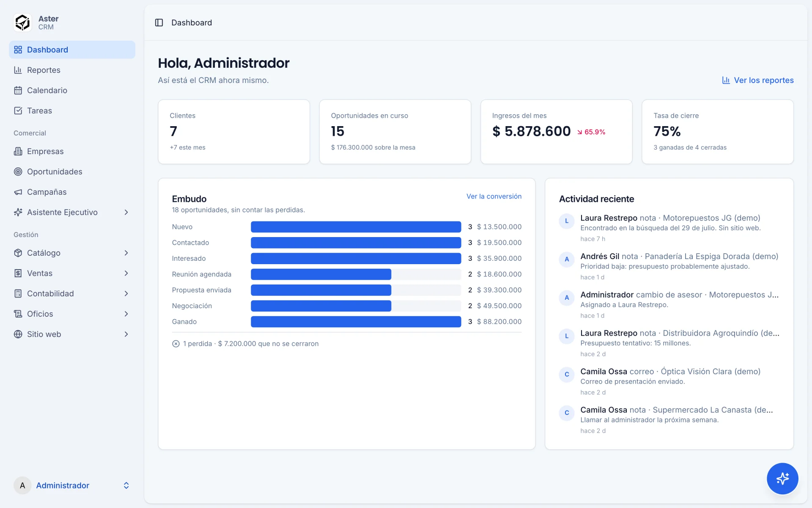The height and width of the screenshot is (508, 812).
Task: Open the Administrador account switcher arrows
Action: [126, 485]
